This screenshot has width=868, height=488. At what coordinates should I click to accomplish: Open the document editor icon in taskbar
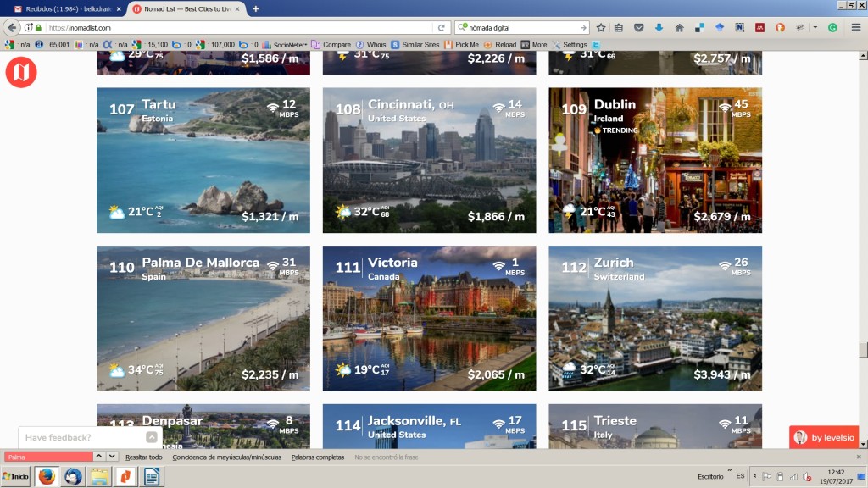click(x=152, y=476)
